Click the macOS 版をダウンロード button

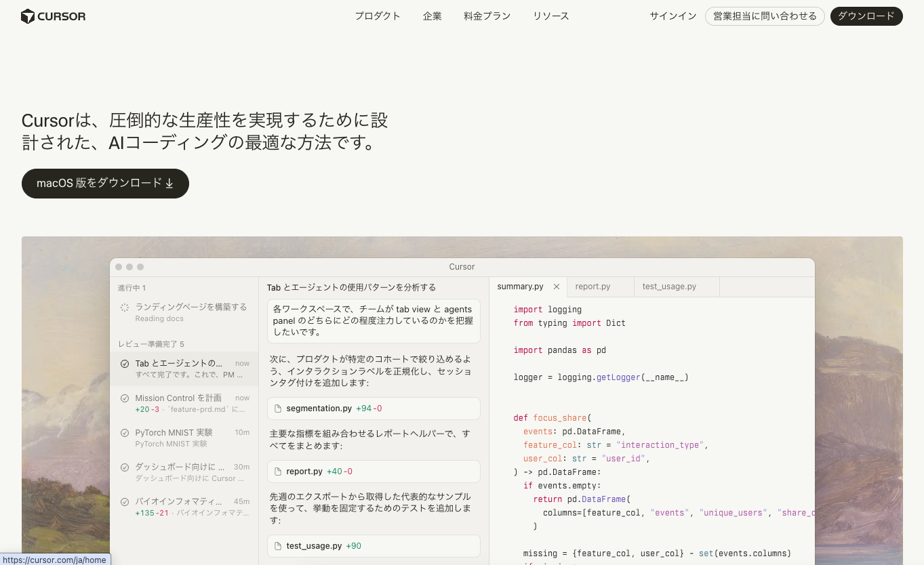coord(105,183)
